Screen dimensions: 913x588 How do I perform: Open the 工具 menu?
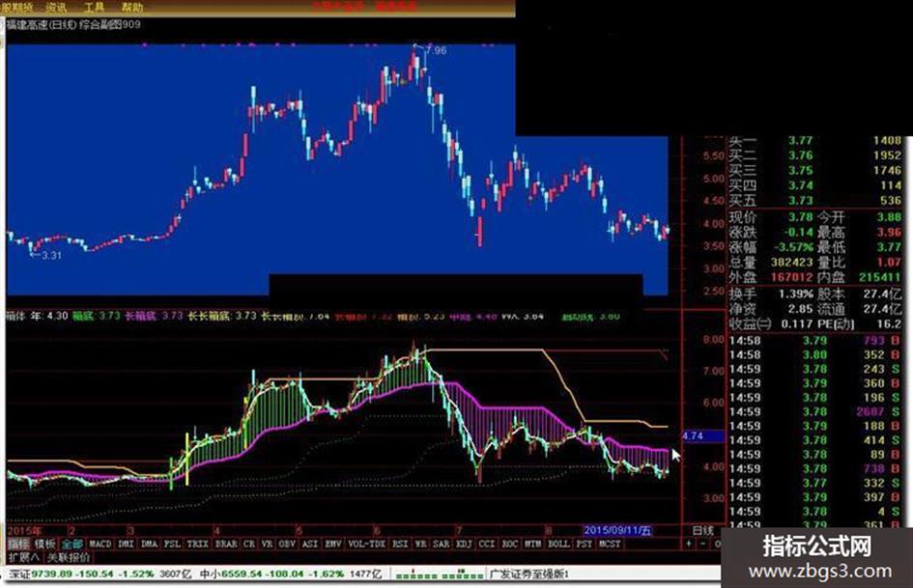95,8
